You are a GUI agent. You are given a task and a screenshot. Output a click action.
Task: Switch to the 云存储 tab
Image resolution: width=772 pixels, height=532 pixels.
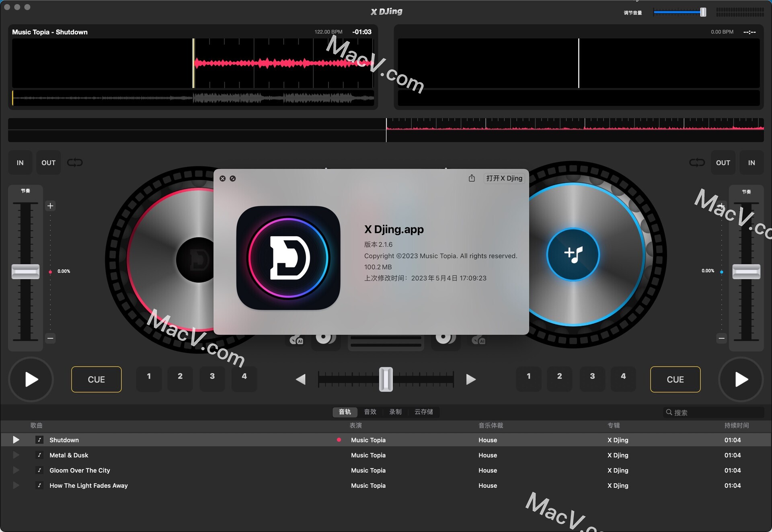[424, 412]
